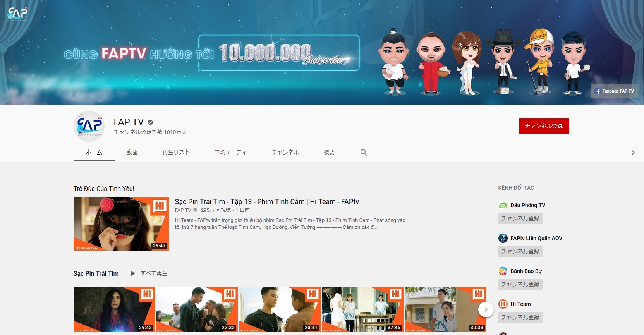The height and width of the screenshot is (335, 644).
Task: Click the play-all triangle icon beside Sạc Pin Trái Tim
Action: (133, 273)
